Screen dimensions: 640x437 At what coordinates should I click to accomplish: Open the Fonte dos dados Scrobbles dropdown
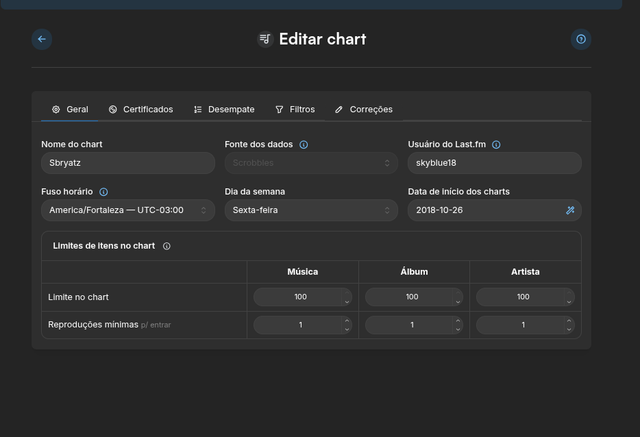click(x=311, y=163)
